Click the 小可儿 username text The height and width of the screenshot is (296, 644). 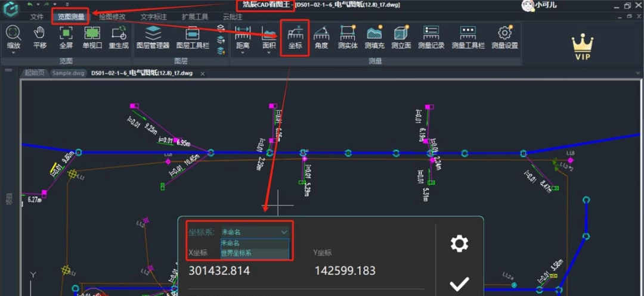tap(546, 5)
